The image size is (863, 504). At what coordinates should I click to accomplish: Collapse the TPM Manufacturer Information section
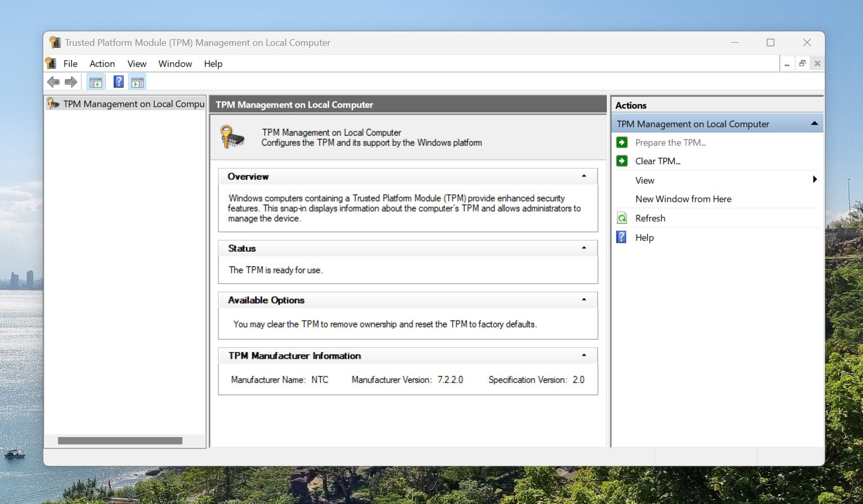click(x=584, y=355)
